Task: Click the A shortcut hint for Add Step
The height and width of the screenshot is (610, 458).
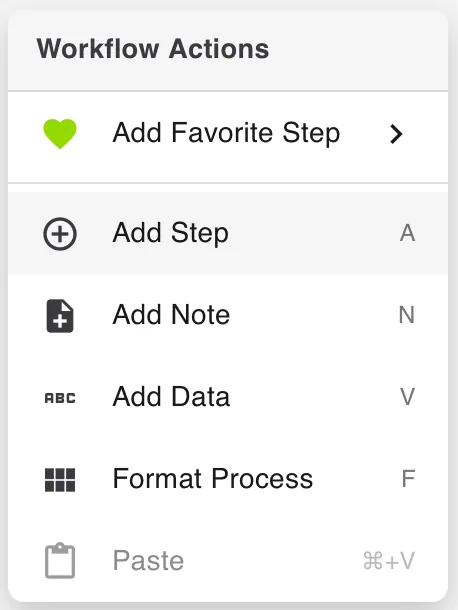Action: tap(407, 233)
